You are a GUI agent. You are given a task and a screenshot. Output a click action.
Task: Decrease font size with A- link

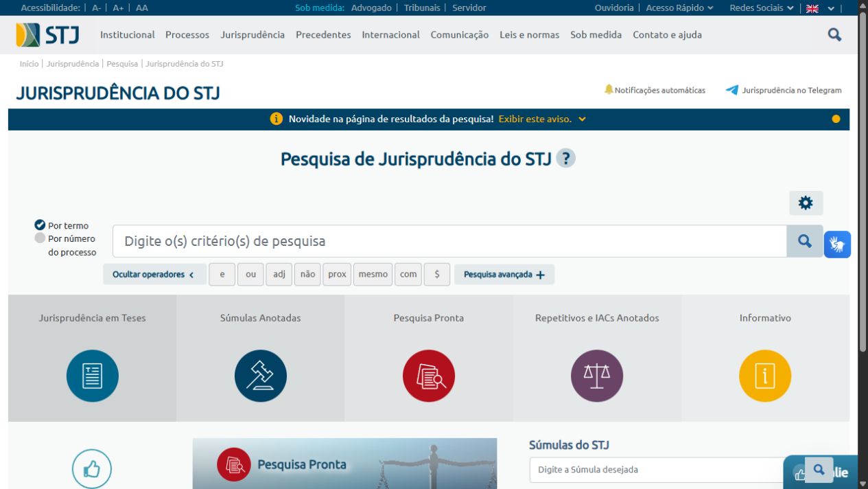[x=97, y=8]
